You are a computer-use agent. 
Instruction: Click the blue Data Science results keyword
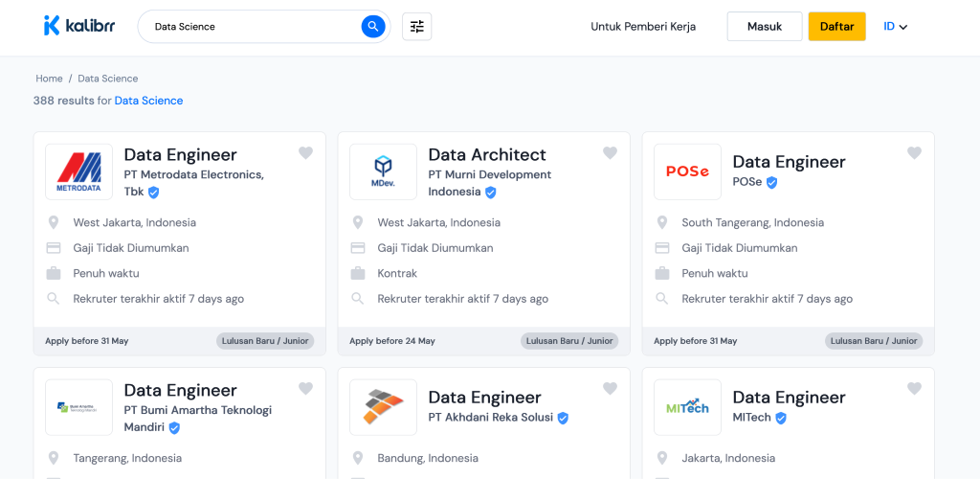pyautogui.click(x=148, y=100)
